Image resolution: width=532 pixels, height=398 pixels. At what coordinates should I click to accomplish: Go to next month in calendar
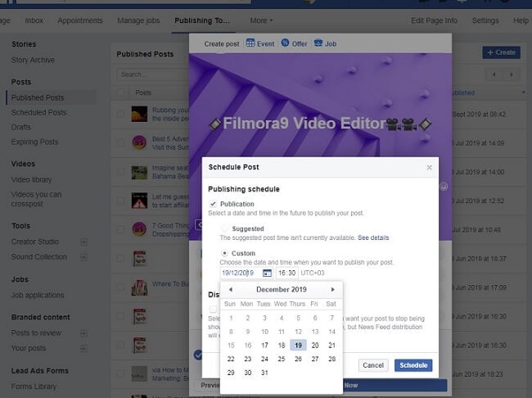[332, 289]
